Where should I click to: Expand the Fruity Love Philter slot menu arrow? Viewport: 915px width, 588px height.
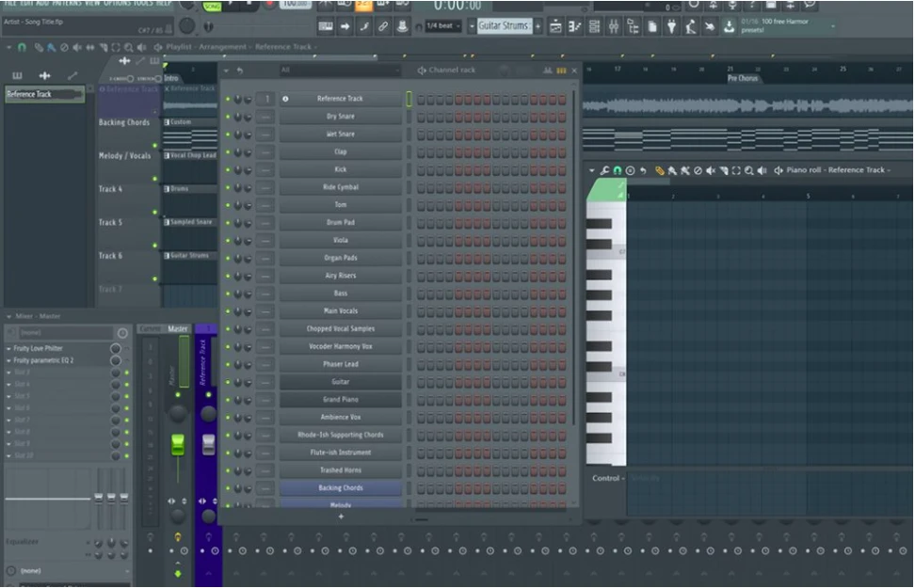8,348
